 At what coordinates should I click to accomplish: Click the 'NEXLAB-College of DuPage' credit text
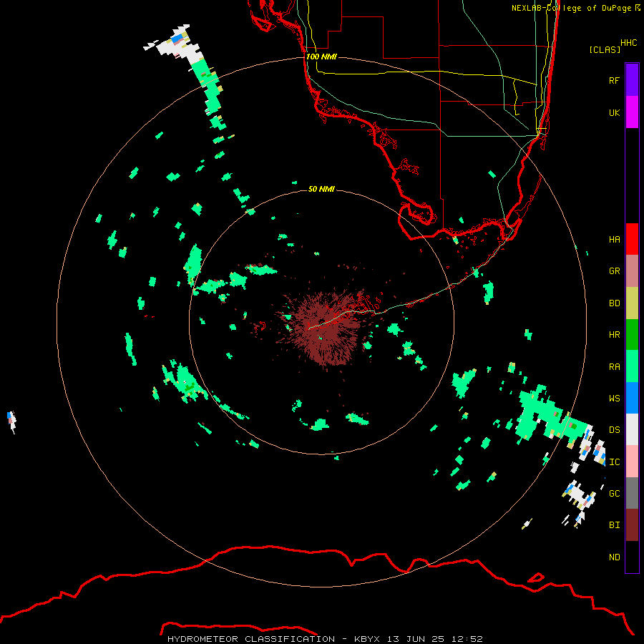571,8
